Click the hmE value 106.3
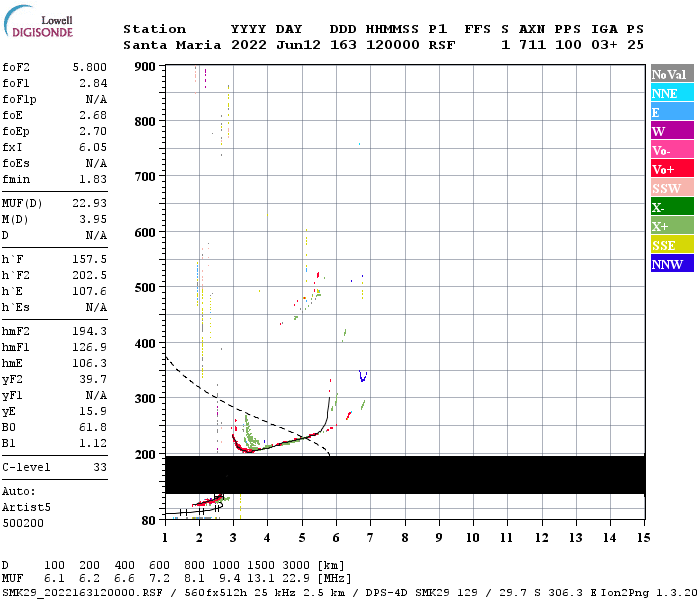Image resolution: width=700 pixels, height=600 pixels. [89, 363]
